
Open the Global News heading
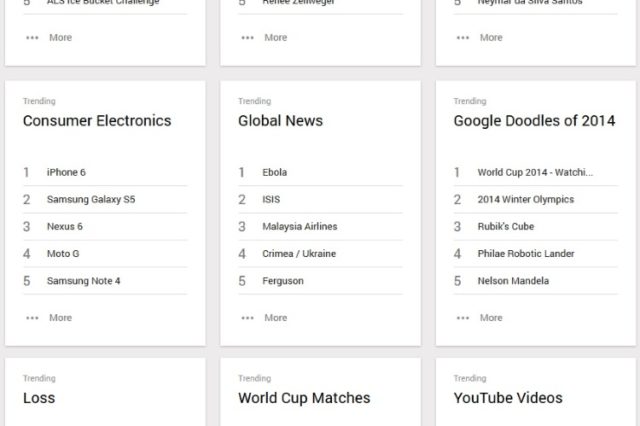coord(280,121)
